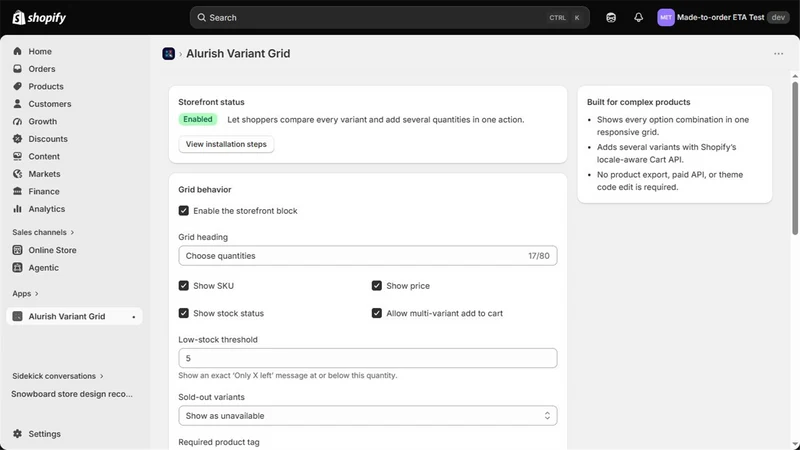Click the 17/80 character counter
Screen dimensions: 800x450
pos(539,256)
